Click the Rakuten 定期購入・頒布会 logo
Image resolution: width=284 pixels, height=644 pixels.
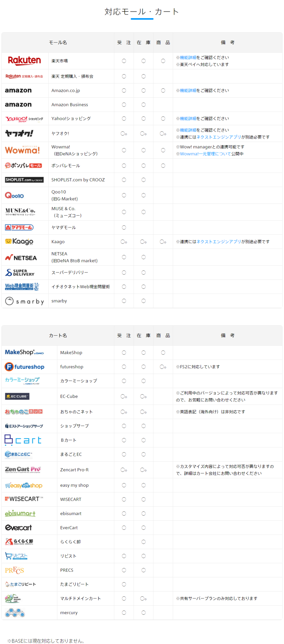pyautogui.click(x=24, y=76)
